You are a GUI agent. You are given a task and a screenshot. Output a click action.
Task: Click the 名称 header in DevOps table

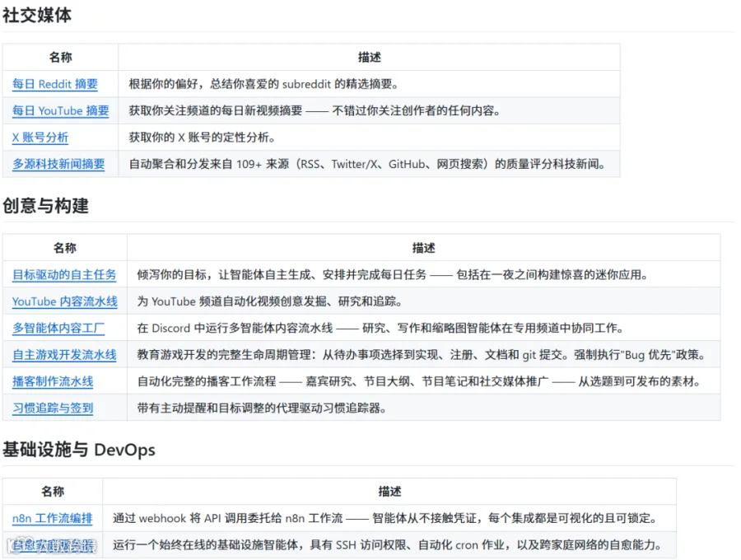53,492
